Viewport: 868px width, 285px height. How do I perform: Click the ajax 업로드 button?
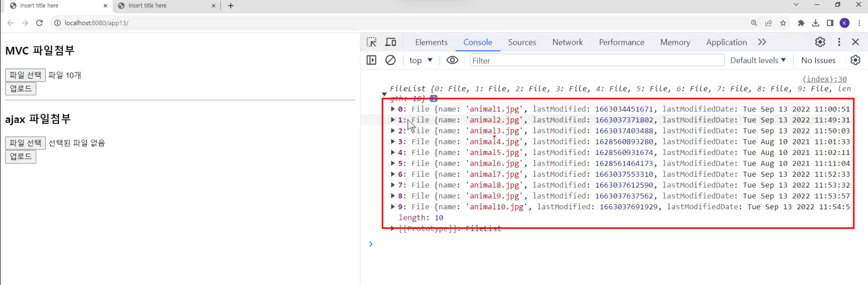21,156
